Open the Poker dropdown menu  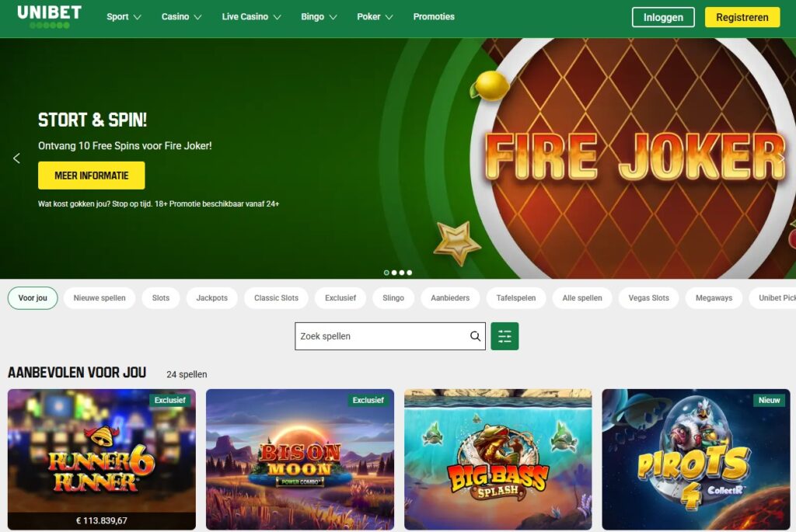click(375, 17)
